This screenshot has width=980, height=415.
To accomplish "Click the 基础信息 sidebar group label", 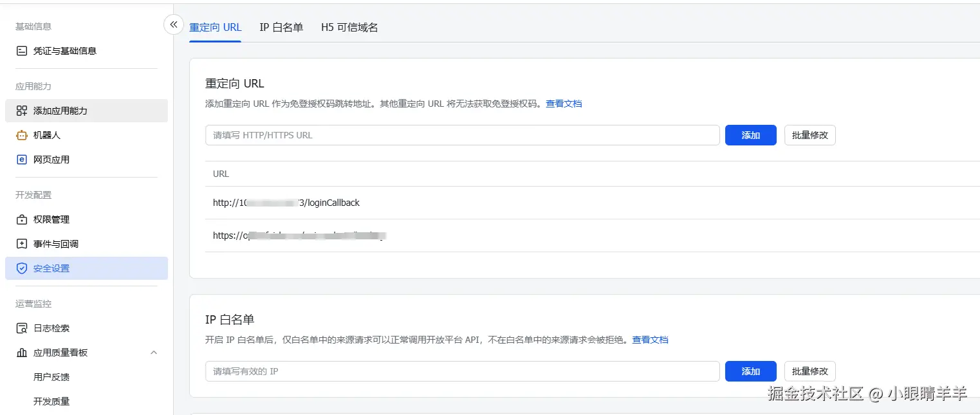I will click(33, 26).
